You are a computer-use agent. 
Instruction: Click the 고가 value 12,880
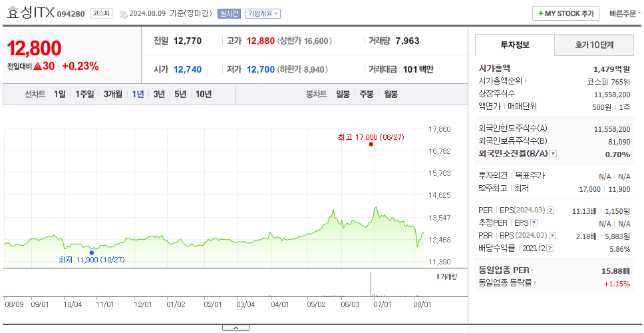[260, 41]
